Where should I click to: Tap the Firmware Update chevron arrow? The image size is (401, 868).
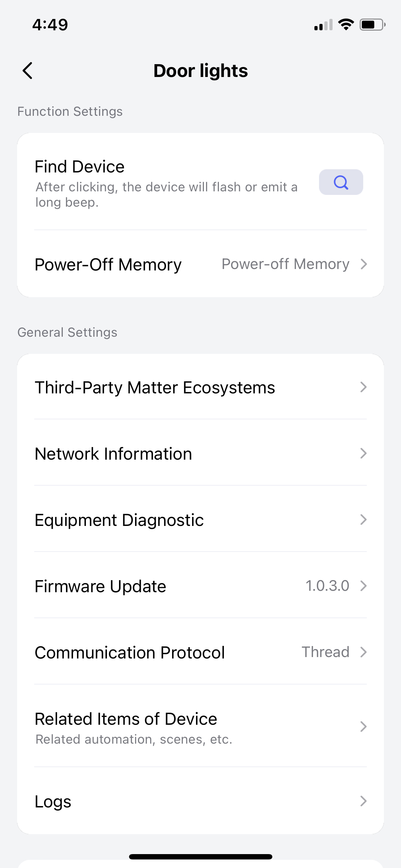pyautogui.click(x=363, y=586)
